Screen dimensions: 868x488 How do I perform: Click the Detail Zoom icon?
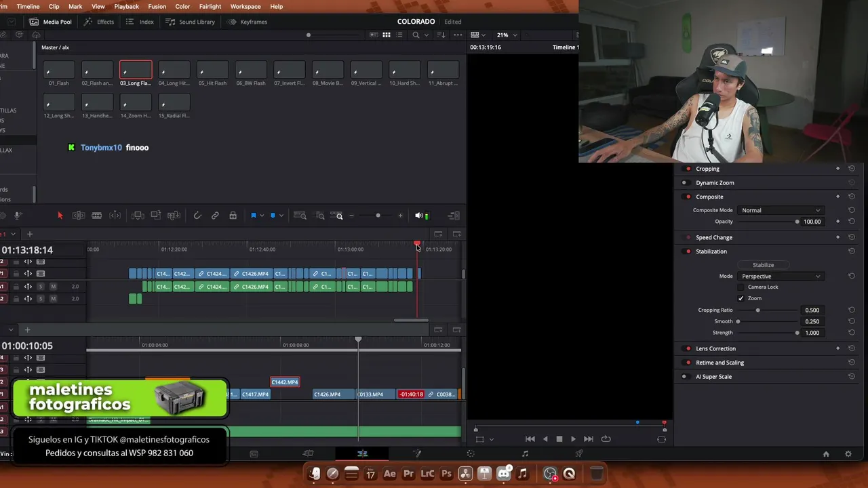pos(320,216)
